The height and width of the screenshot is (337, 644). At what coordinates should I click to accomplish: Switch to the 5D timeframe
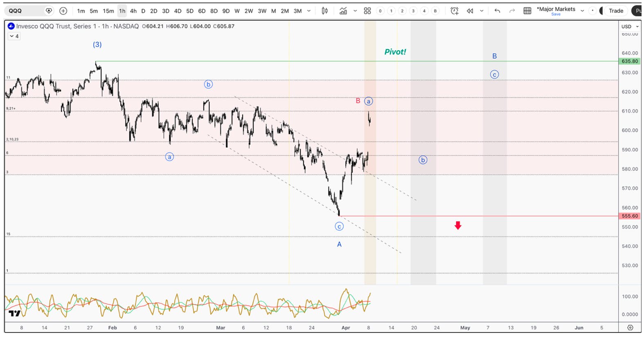[190, 11]
